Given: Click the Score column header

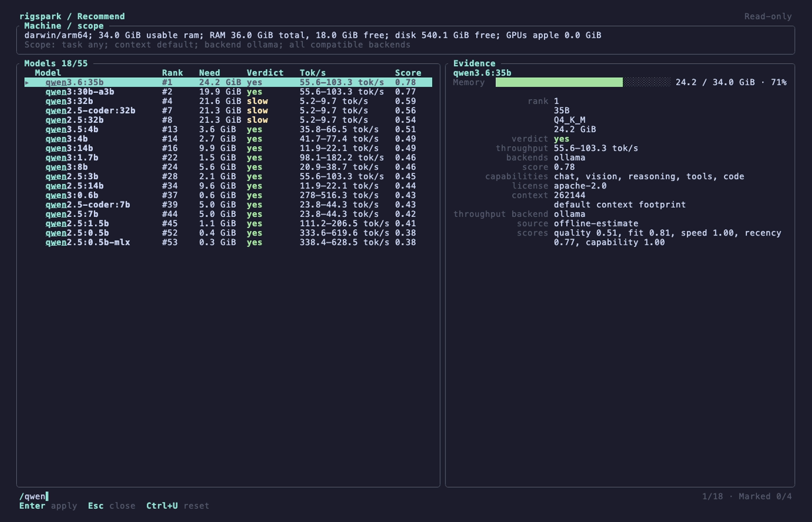Looking at the screenshot, I should tap(408, 72).
